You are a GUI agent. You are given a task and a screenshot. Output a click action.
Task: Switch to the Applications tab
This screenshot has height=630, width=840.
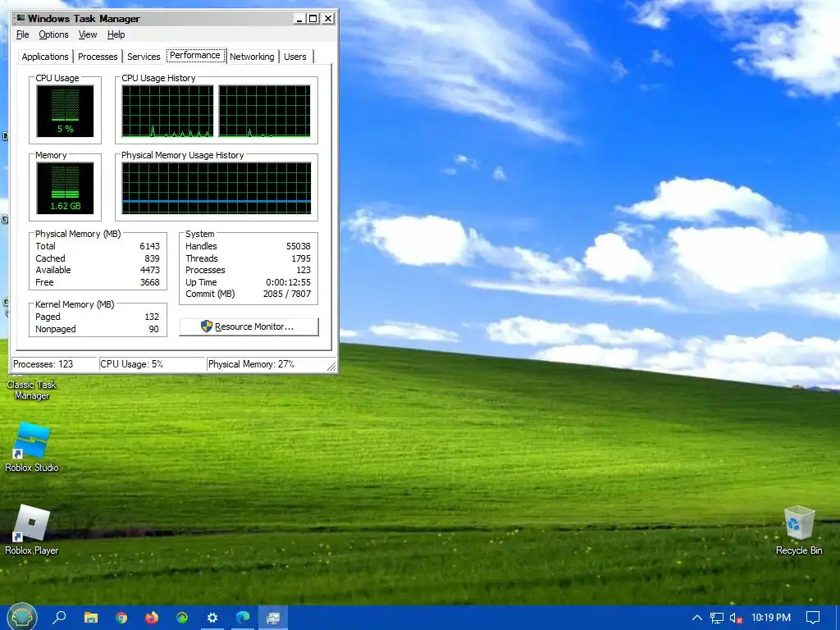click(45, 57)
